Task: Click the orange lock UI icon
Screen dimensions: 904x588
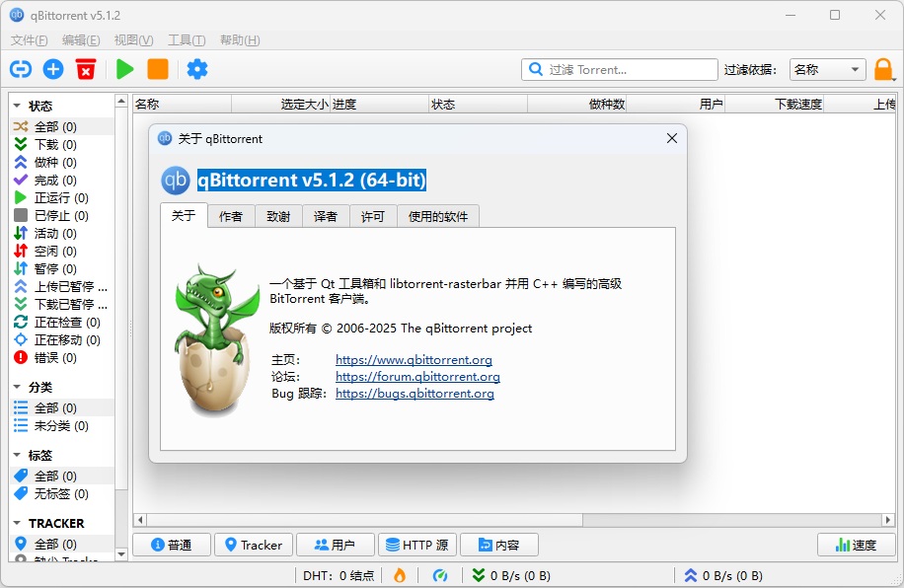Action: click(x=883, y=70)
